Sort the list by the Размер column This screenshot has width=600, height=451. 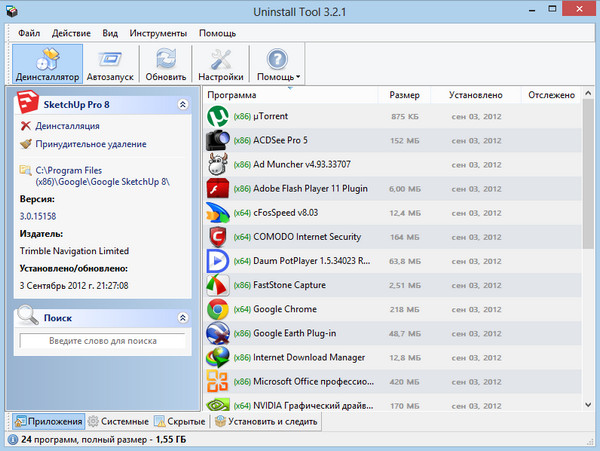click(404, 95)
